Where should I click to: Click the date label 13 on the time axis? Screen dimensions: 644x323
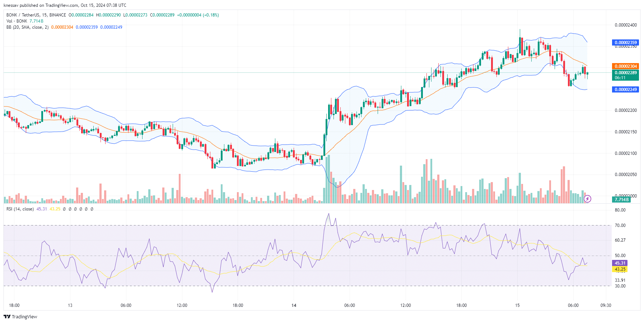(70, 305)
